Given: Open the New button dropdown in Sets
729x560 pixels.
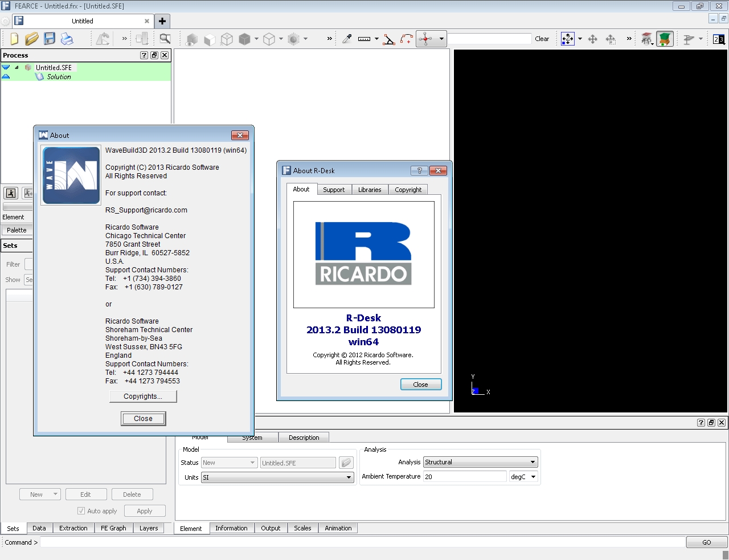Looking at the screenshot, I should pyautogui.click(x=55, y=494).
